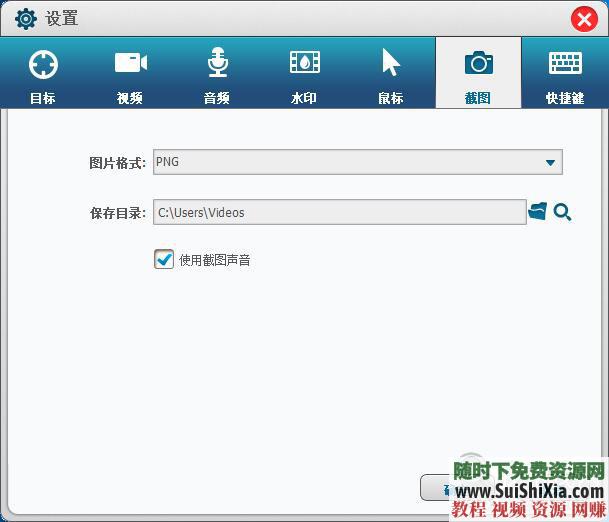The width and height of the screenshot is (609, 522).
Task: Click the mouse cursor arrow icon
Action: pyautogui.click(x=390, y=63)
